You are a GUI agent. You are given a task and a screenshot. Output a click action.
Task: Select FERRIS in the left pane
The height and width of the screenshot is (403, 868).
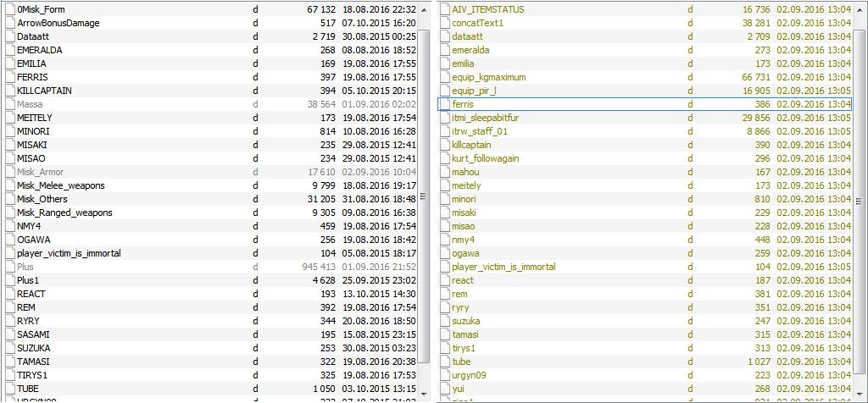point(210,77)
